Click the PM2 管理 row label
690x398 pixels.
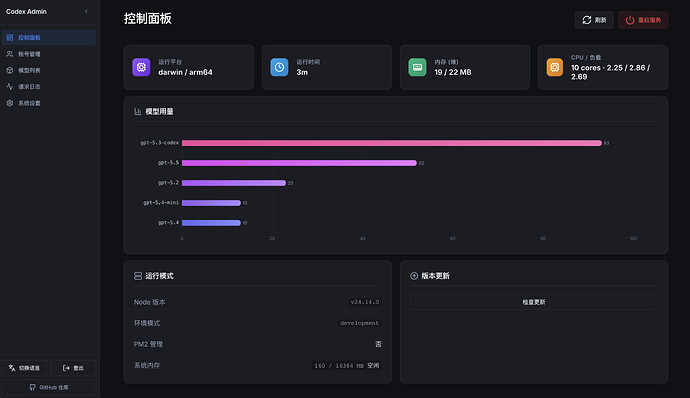tap(148, 344)
